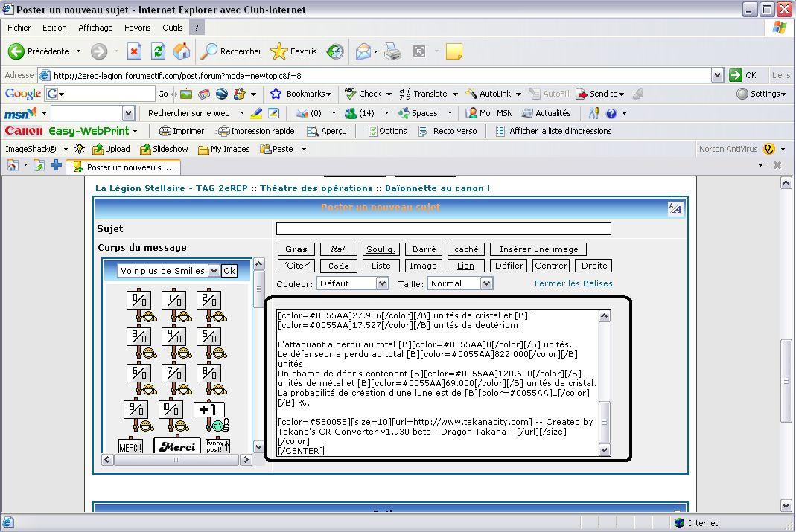Click the Stop loading icon
The height and width of the screenshot is (532, 796).
pos(135,51)
